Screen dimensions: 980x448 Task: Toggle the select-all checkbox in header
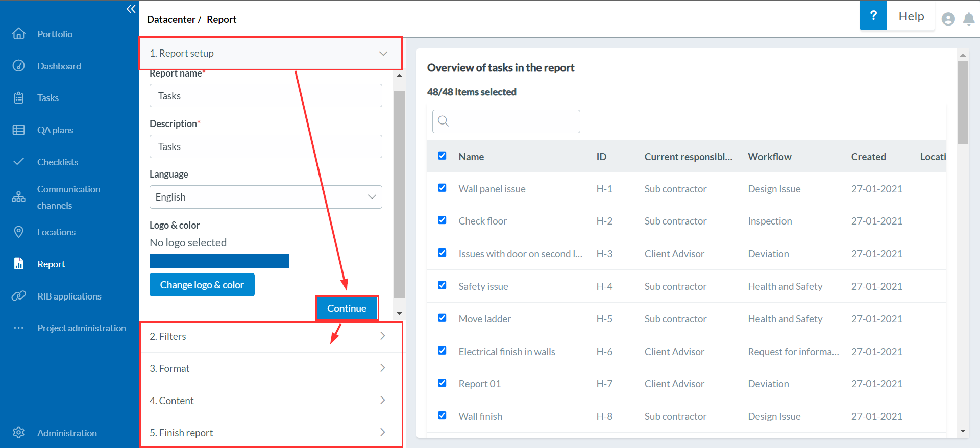click(x=442, y=156)
